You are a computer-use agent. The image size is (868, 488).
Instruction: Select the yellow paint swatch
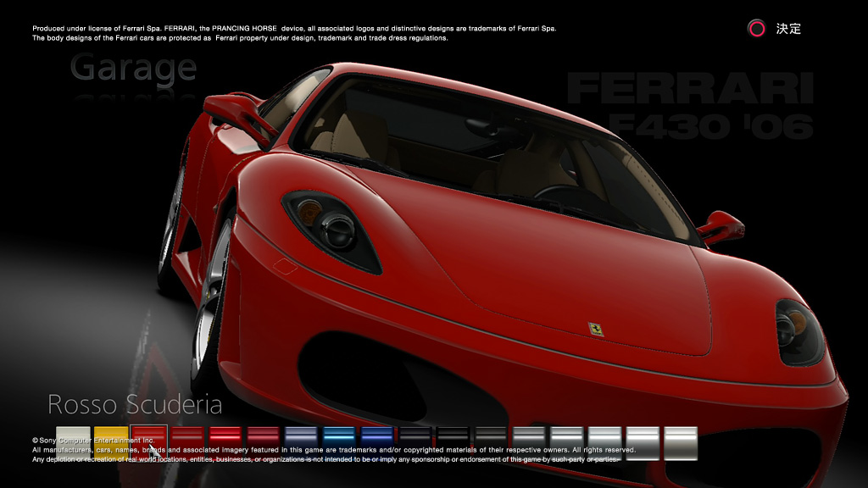[111, 443]
